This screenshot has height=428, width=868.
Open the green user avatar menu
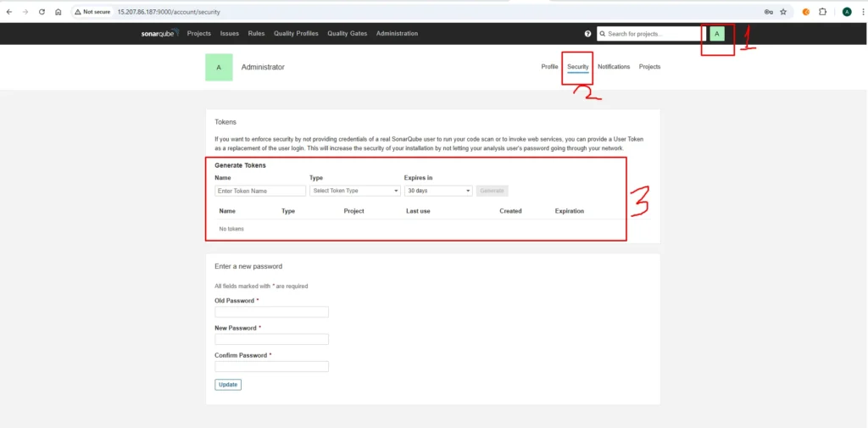[x=717, y=34]
